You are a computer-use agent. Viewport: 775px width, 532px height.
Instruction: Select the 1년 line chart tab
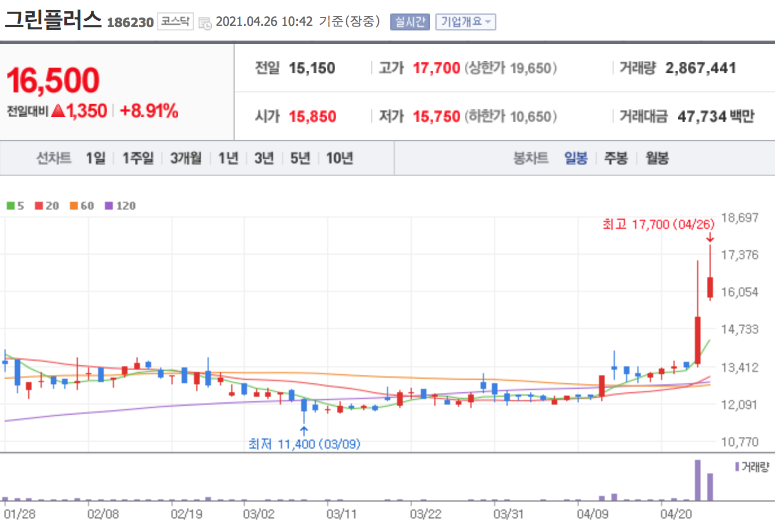click(x=228, y=158)
